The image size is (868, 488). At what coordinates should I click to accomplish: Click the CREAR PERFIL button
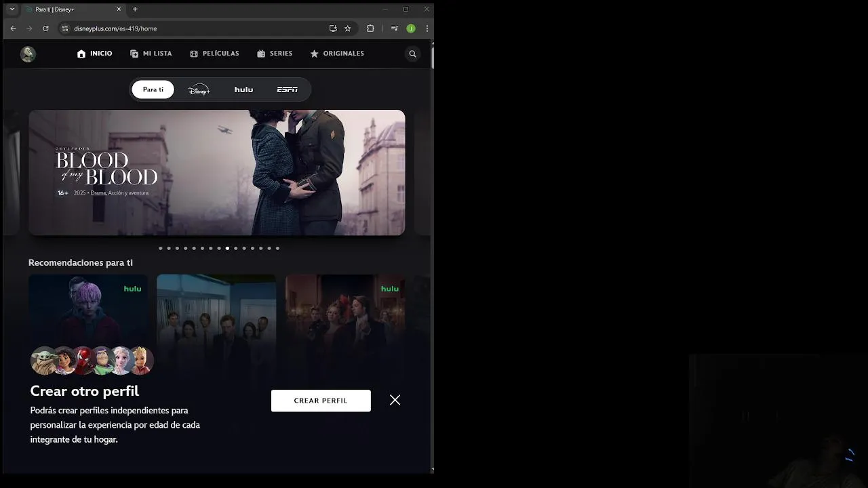pos(321,401)
